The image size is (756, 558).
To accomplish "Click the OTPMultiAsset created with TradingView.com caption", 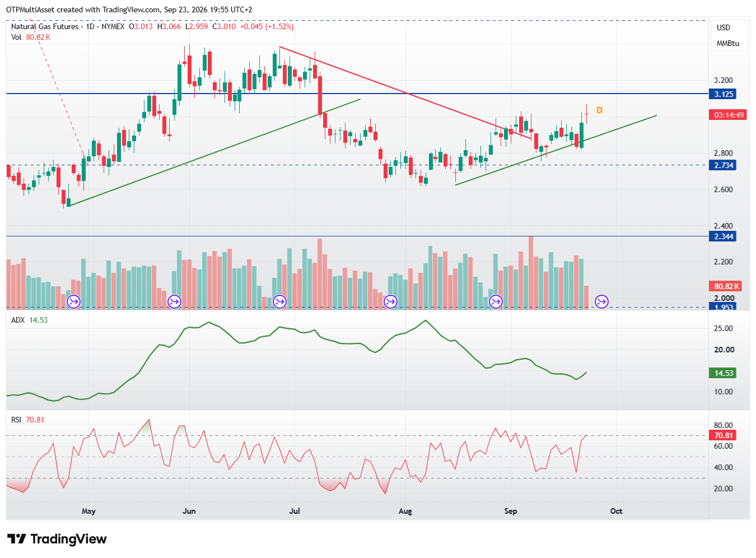I will tap(129, 10).
